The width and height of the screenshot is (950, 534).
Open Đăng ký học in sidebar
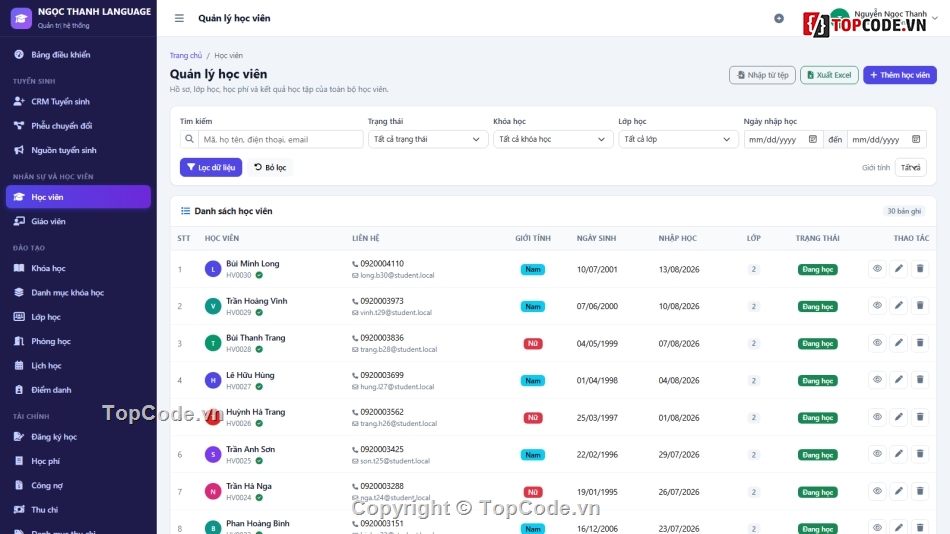pos(78,436)
